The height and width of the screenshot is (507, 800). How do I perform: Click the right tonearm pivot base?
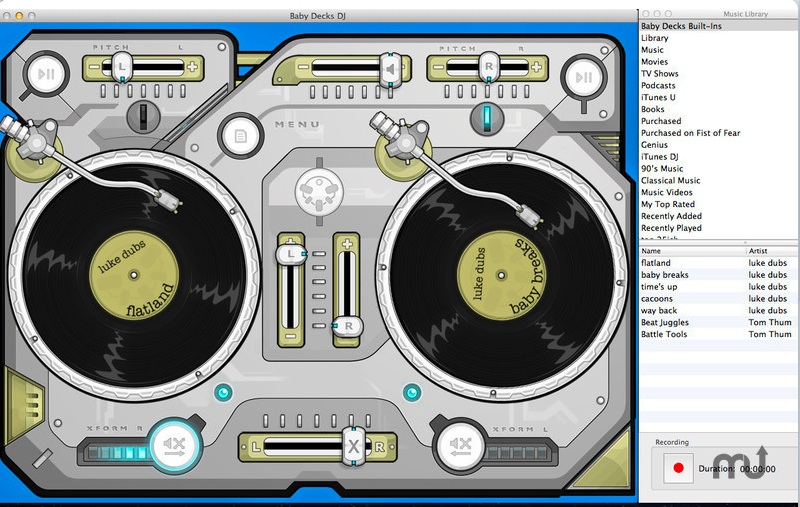click(x=405, y=144)
